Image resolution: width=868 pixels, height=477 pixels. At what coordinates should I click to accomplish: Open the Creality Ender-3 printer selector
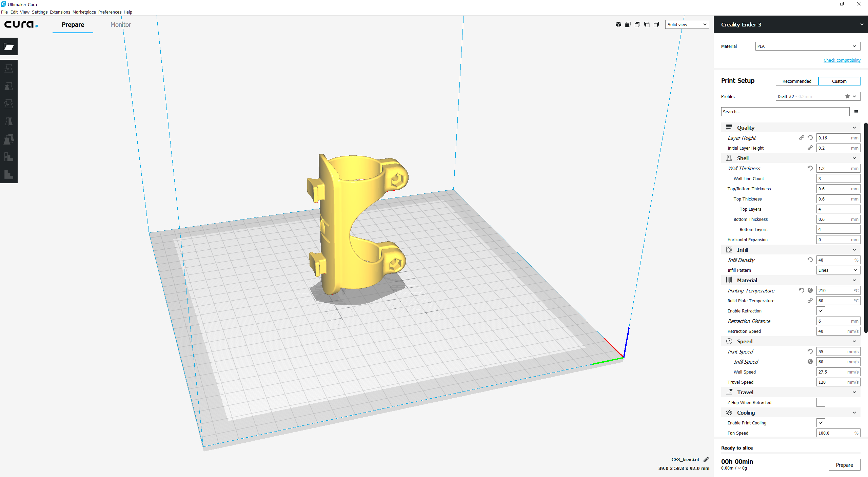pos(791,24)
